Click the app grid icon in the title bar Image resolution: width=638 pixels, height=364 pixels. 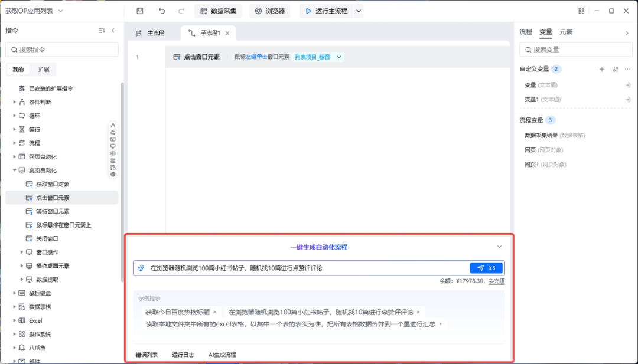pos(581,11)
